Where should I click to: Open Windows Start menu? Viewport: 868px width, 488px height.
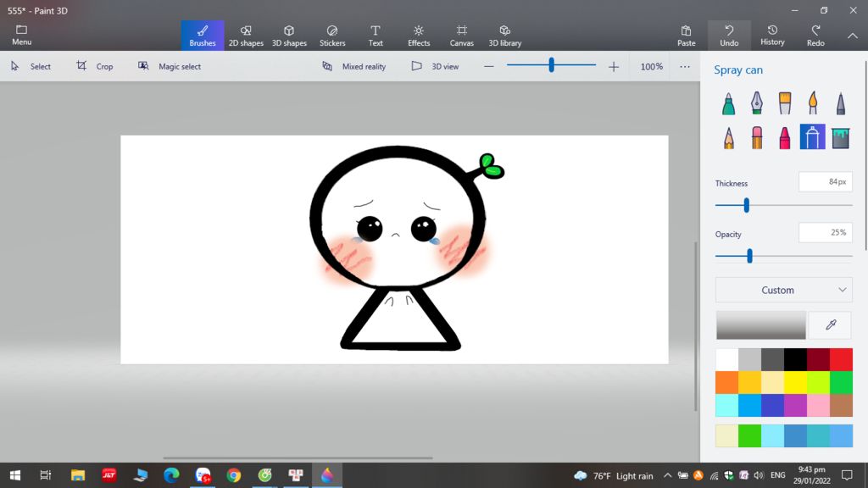pyautogui.click(x=15, y=475)
